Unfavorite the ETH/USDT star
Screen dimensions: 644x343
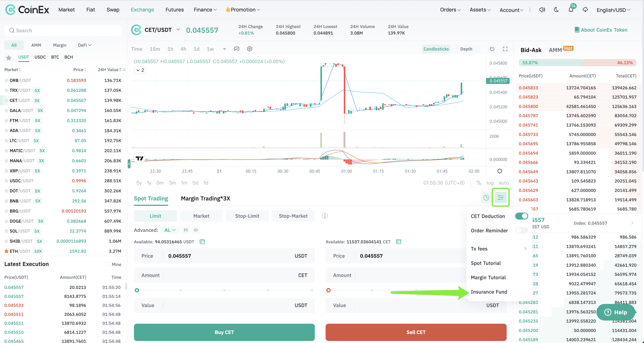[x=7, y=251]
